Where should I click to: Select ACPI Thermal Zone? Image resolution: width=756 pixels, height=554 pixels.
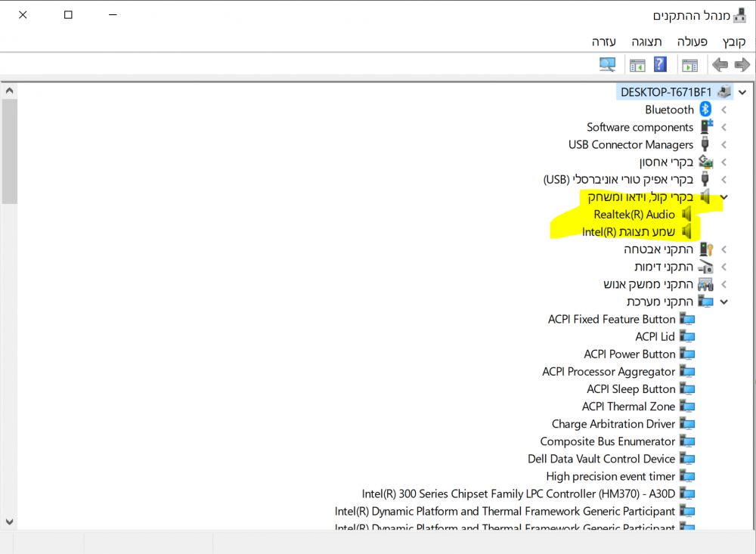(628, 407)
